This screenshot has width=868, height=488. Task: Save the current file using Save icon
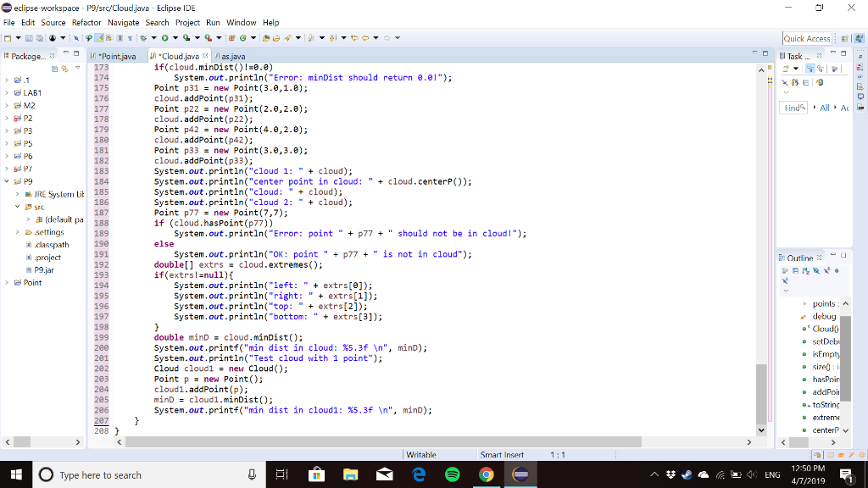[x=29, y=37]
